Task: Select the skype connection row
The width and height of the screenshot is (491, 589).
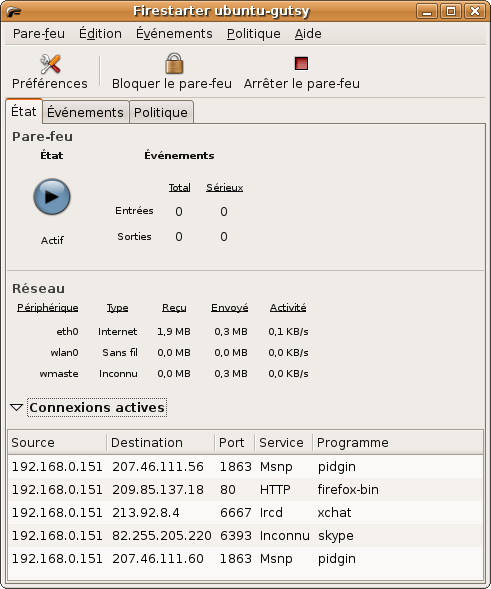Action: coord(245,535)
